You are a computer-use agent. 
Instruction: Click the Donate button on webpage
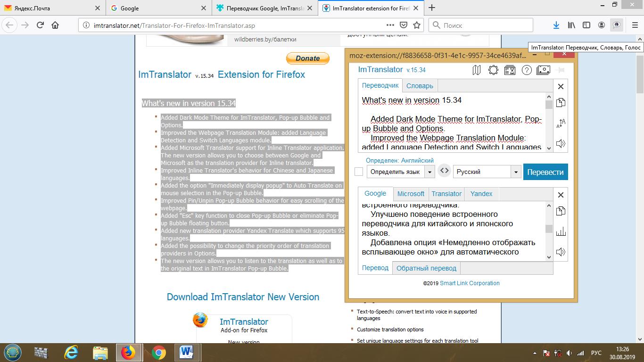pyautogui.click(x=307, y=58)
